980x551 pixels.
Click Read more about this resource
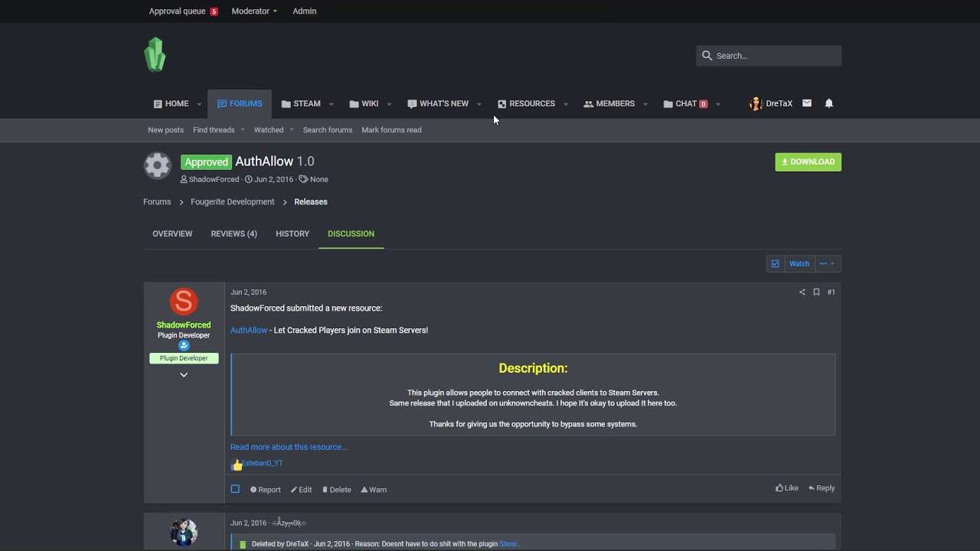tap(289, 447)
